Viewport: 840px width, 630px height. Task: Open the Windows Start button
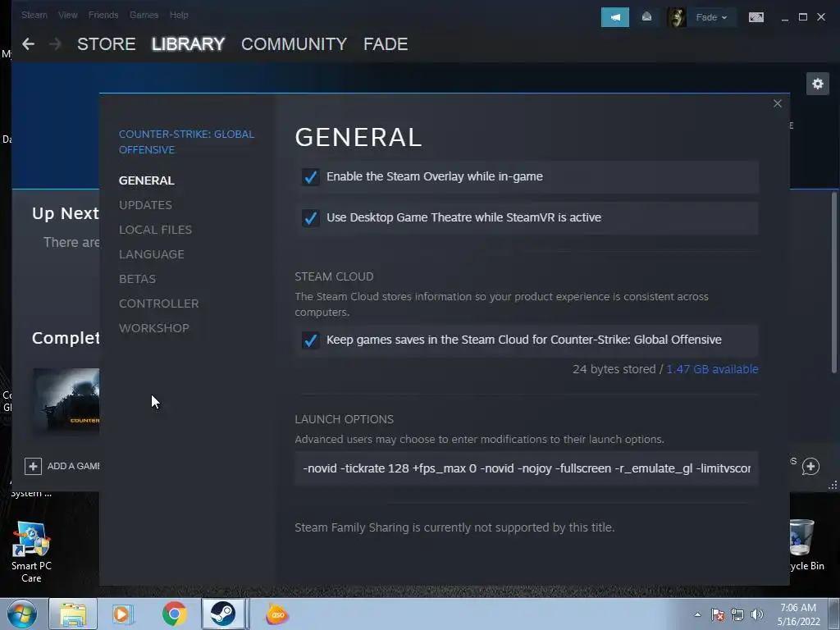[22, 614]
